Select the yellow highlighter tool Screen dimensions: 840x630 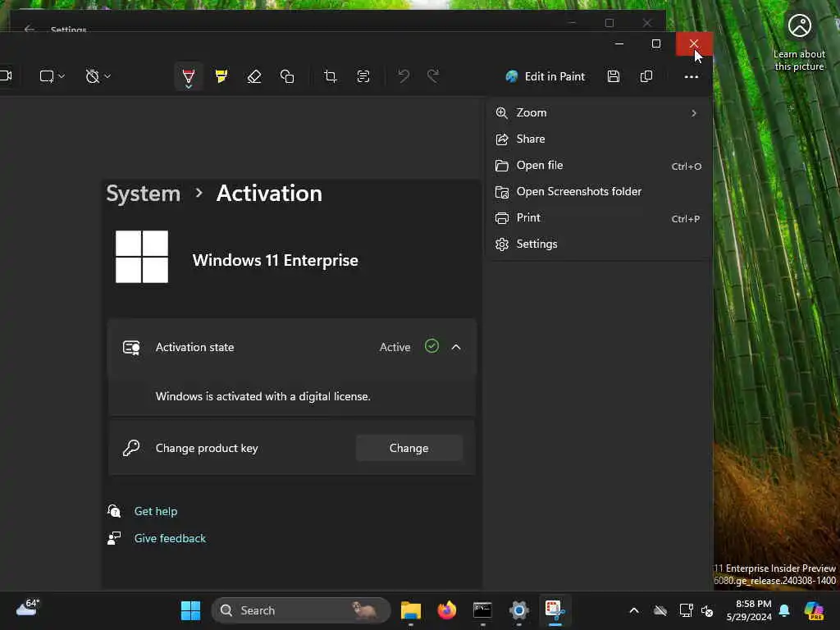(221, 76)
